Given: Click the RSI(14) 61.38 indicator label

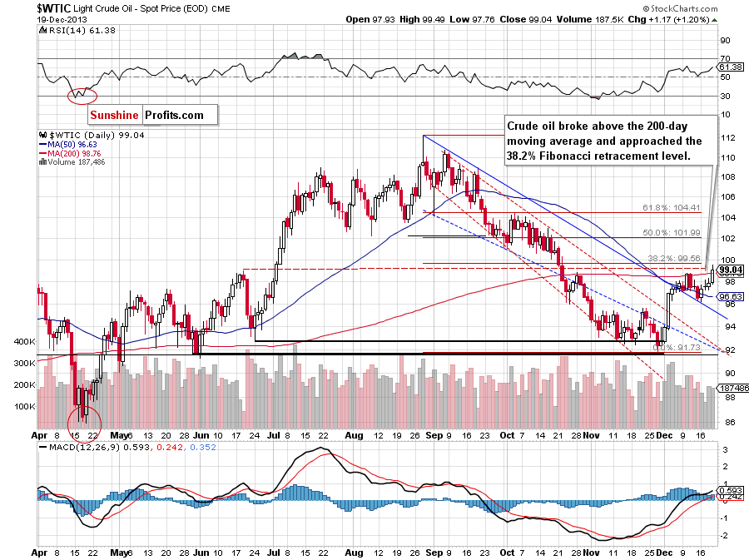Looking at the screenshot, I should pyautogui.click(x=82, y=31).
